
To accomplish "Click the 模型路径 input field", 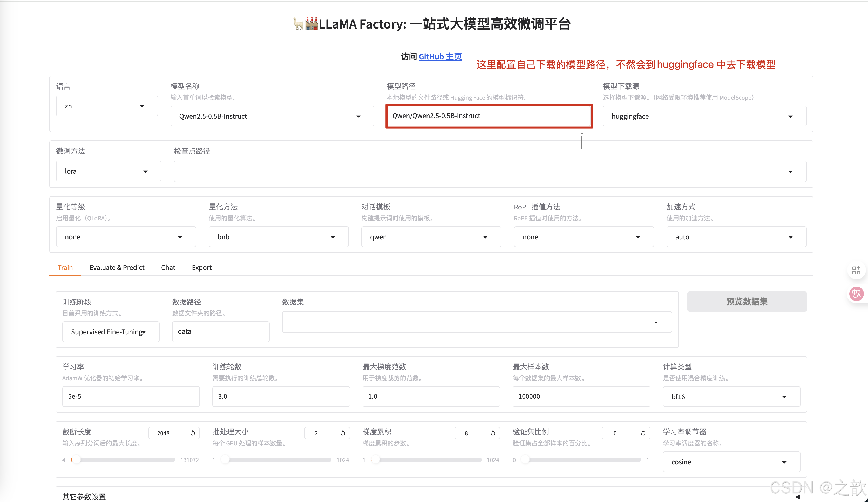I will click(x=489, y=116).
